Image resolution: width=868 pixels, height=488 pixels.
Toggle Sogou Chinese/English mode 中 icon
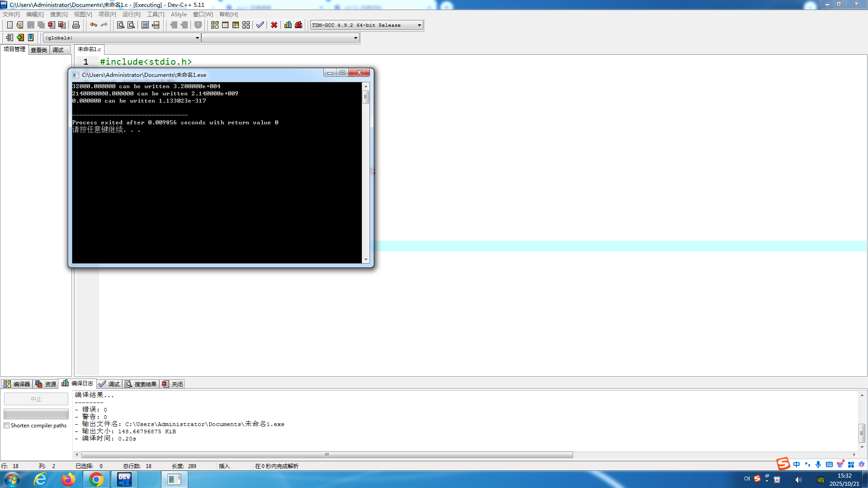797,464
